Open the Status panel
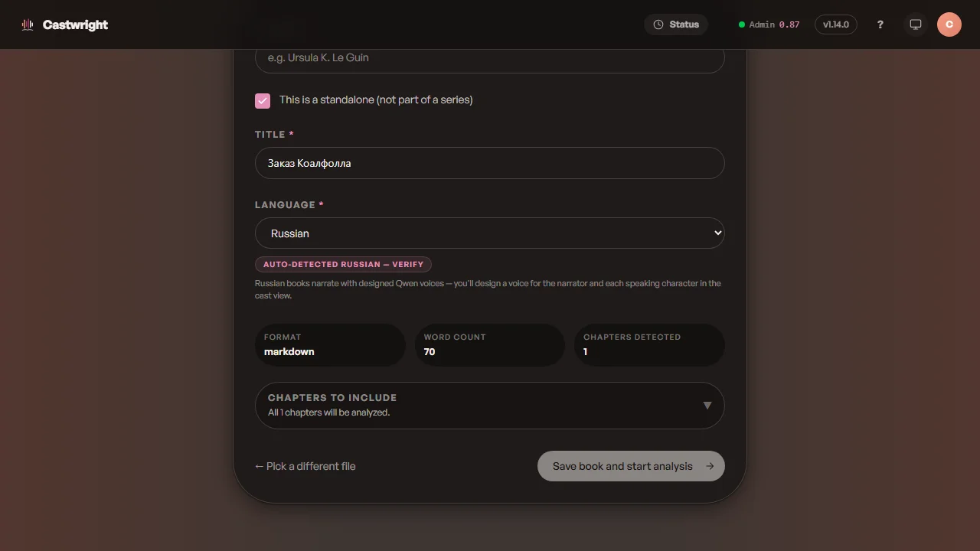 pyautogui.click(x=676, y=24)
